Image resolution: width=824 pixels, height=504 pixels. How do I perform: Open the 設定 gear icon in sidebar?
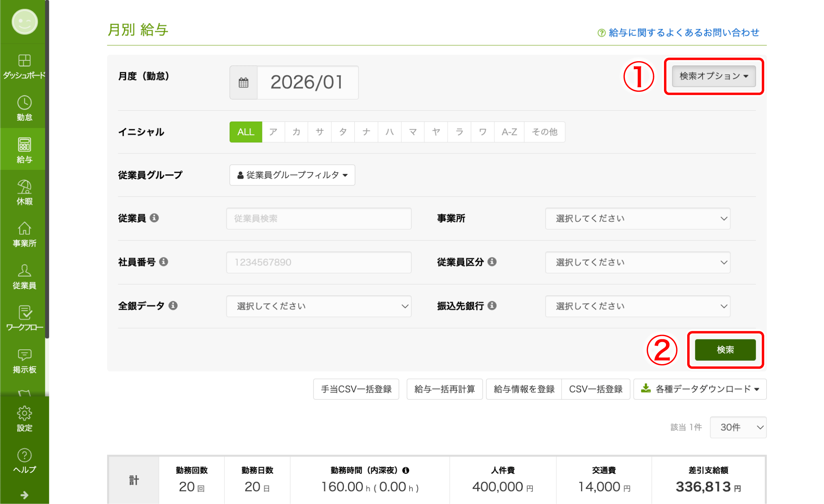pyautogui.click(x=24, y=413)
